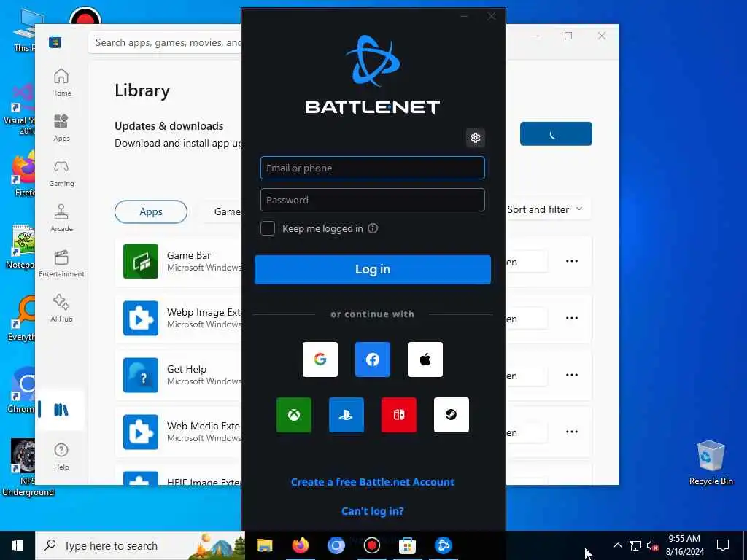
Task: Click the taskbar search box
Action: coord(140,545)
